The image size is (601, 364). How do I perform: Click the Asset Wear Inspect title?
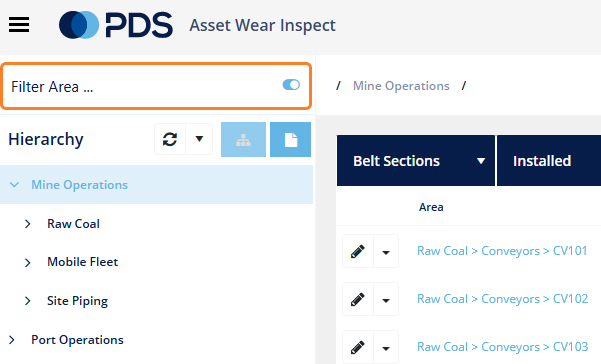pos(263,26)
